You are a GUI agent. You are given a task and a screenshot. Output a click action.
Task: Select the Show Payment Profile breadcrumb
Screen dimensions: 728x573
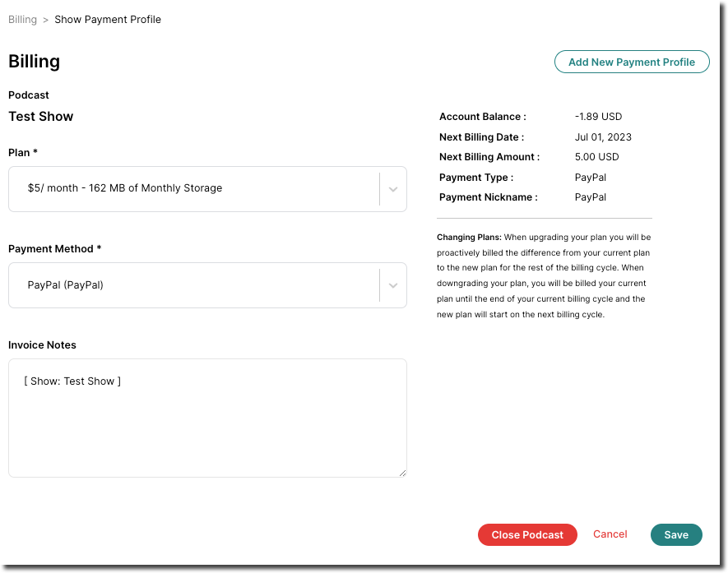click(107, 19)
